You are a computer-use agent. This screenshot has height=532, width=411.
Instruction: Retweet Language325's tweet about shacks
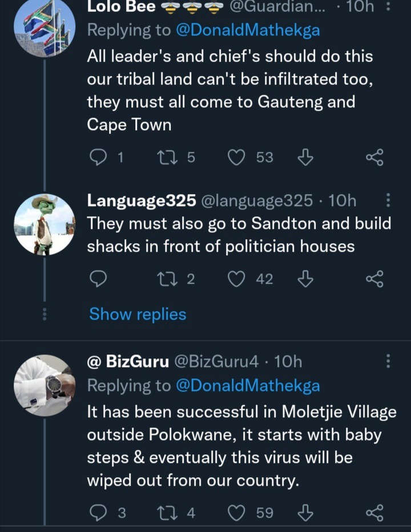click(167, 279)
